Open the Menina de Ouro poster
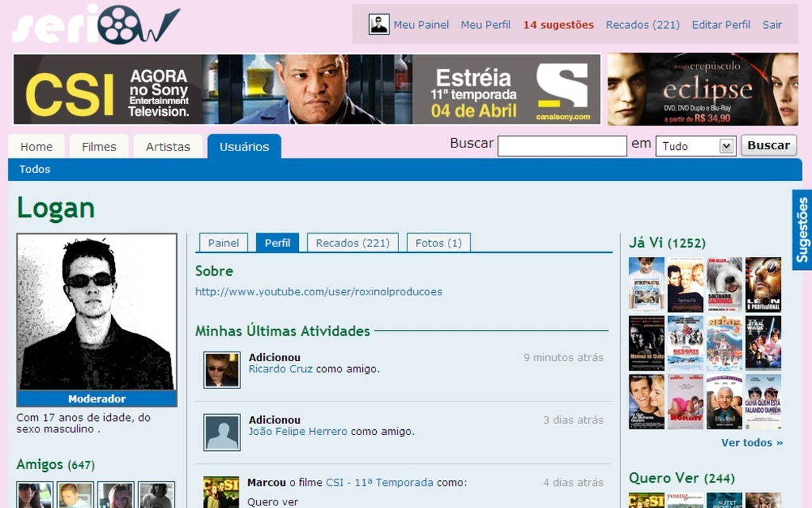Viewport: 812px width, 508px height. coord(646,343)
